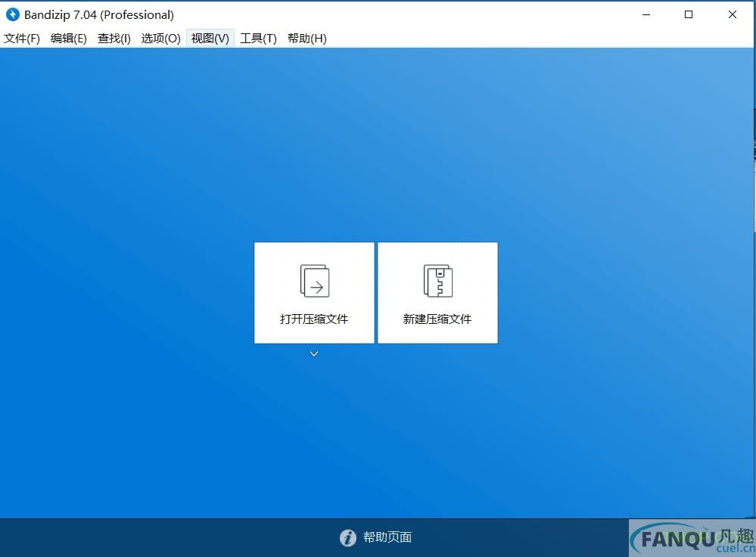The image size is (756, 557).
Task: Expand the chevron below 打开压缩文件
Action: (x=314, y=353)
